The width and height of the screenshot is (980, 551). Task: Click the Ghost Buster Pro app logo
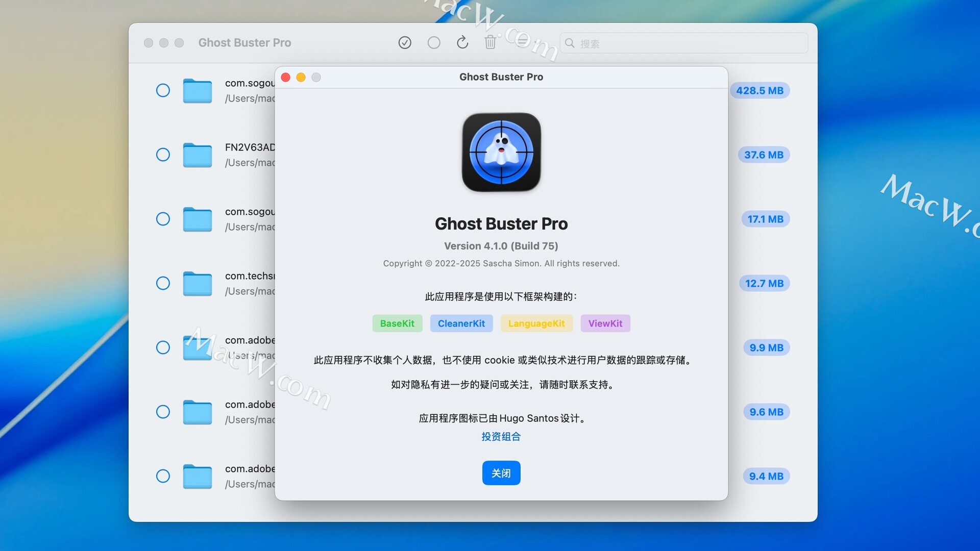coord(501,152)
